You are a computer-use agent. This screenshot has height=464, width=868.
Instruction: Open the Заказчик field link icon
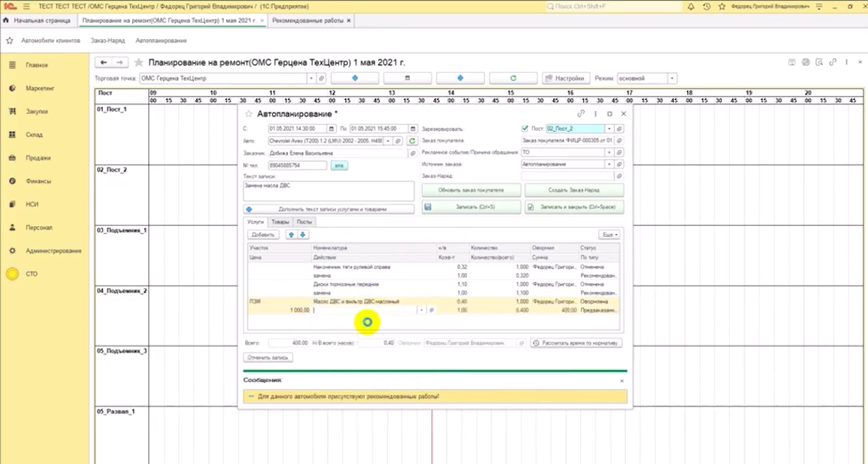click(412, 153)
